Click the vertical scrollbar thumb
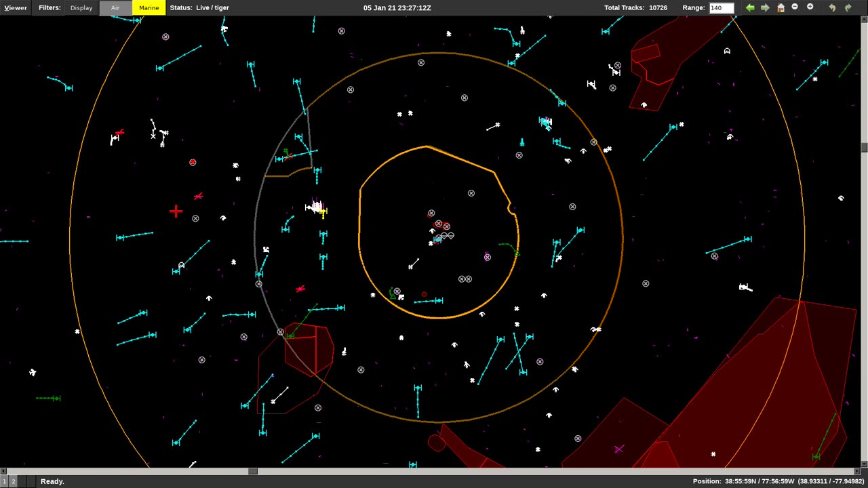This screenshot has height=488, width=868. click(865, 147)
